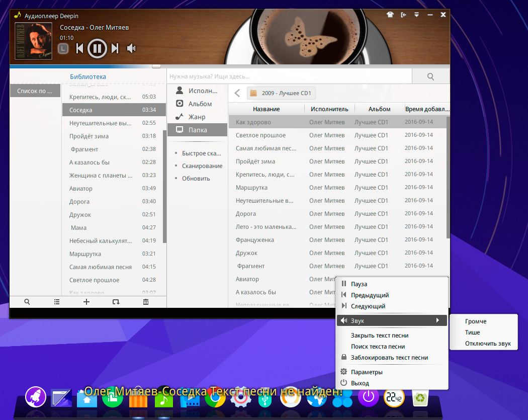Skip to the next track in the player header
Screen dimensions: 528x420
click(115, 48)
